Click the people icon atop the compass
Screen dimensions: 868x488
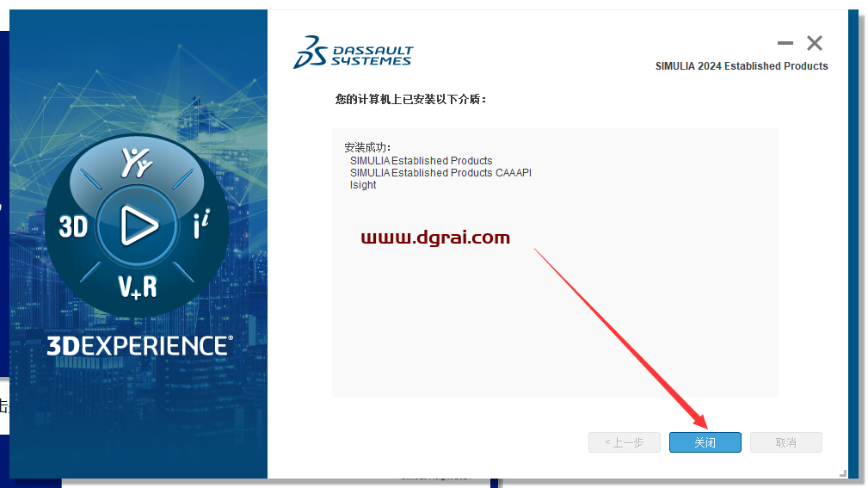(137, 163)
